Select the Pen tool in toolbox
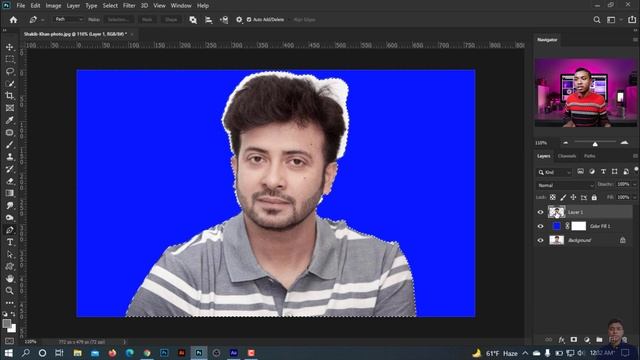Viewport: 640px width, 360px height. point(9,230)
